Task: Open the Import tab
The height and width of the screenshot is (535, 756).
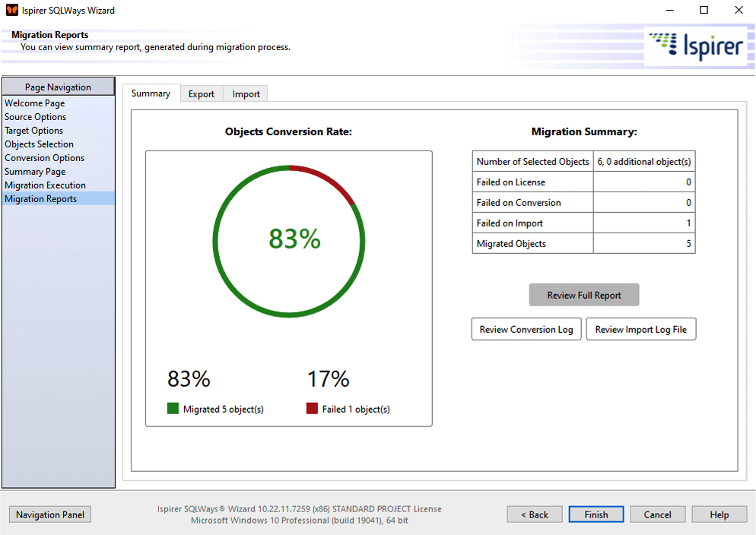Action: [x=246, y=94]
